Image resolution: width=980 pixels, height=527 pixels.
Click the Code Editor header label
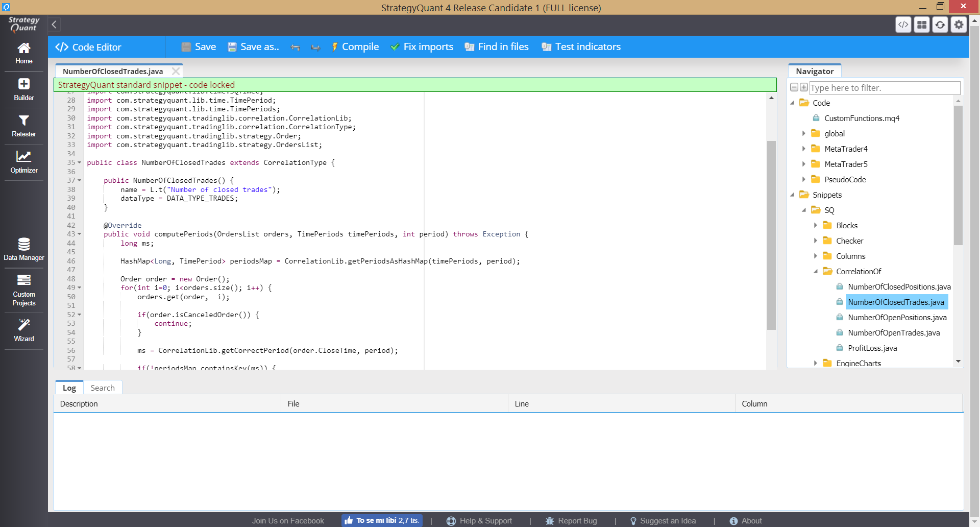pyautogui.click(x=88, y=47)
